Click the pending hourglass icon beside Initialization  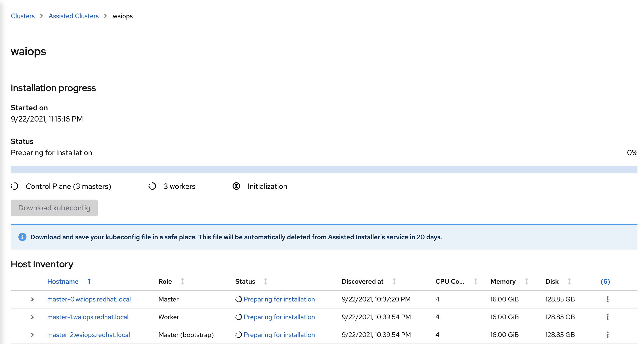click(x=236, y=186)
